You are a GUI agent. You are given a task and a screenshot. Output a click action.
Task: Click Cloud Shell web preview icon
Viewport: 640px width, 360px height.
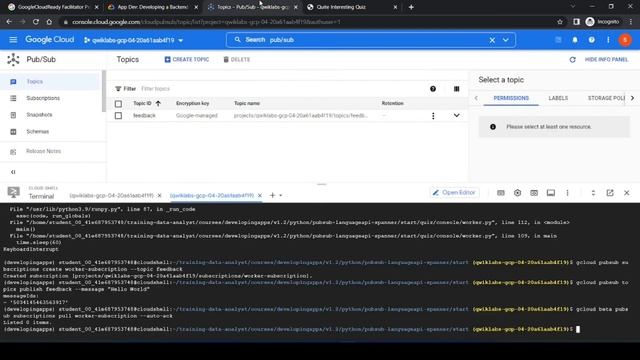pyautogui.click(x=534, y=193)
